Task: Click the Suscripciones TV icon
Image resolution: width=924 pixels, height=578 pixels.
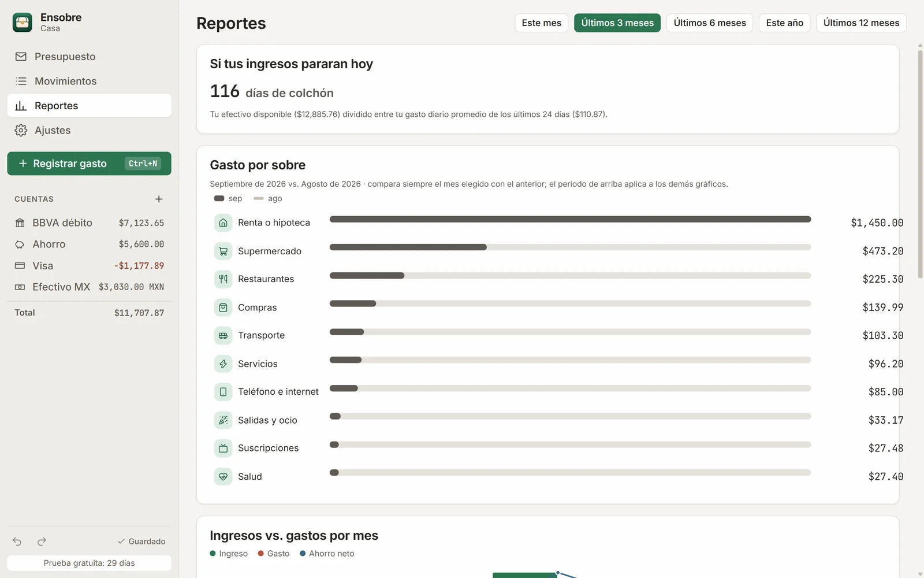Action: point(223,448)
